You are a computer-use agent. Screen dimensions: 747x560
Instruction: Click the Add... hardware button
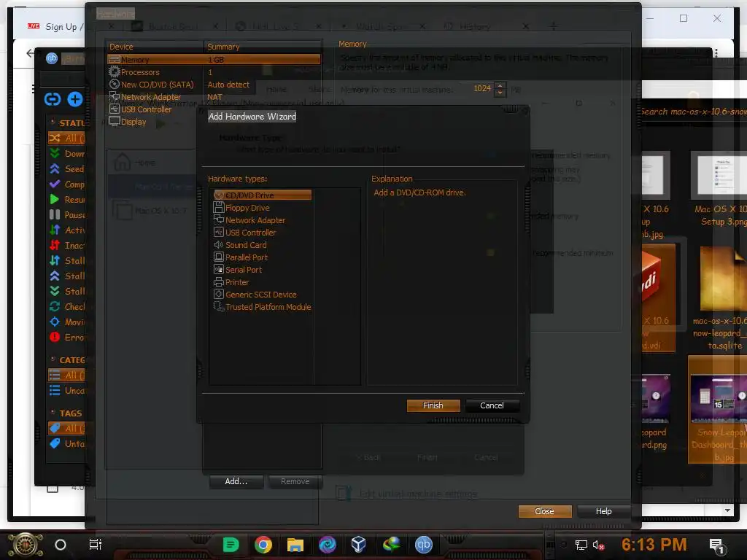pos(236,481)
